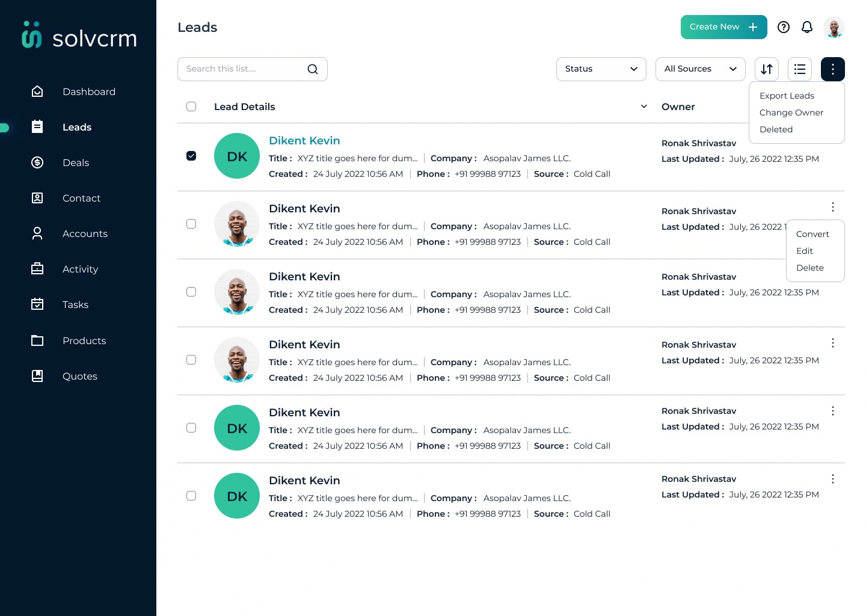Image resolution: width=866 pixels, height=616 pixels.
Task: Open help via the question mark icon
Action: [784, 27]
